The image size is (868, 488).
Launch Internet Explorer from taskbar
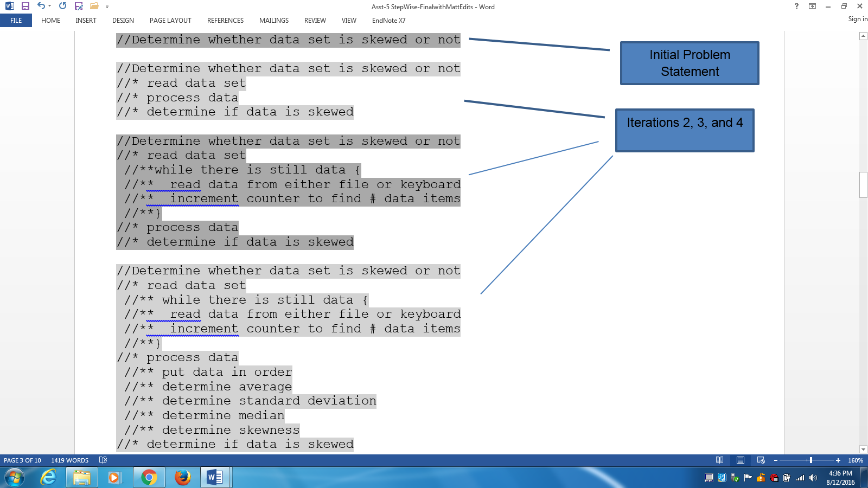tap(48, 478)
